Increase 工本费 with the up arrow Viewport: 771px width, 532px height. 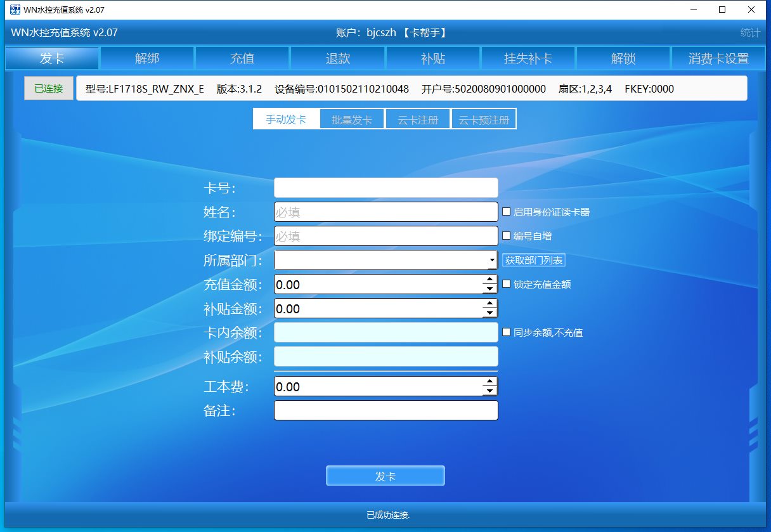tap(489, 381)
